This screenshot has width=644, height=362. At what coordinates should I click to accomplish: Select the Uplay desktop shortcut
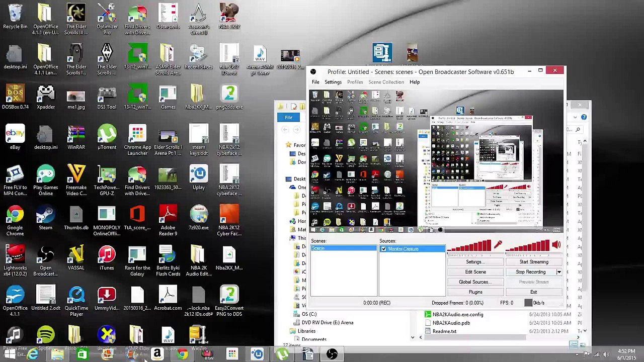[x=199, y=178]
